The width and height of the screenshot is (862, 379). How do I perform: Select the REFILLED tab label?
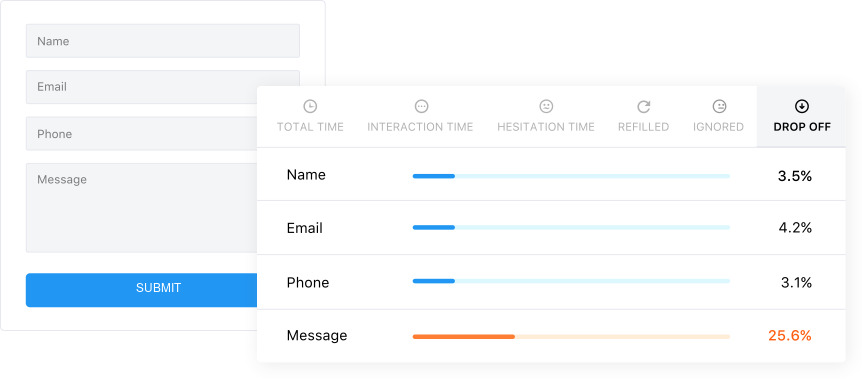[643, 127]
